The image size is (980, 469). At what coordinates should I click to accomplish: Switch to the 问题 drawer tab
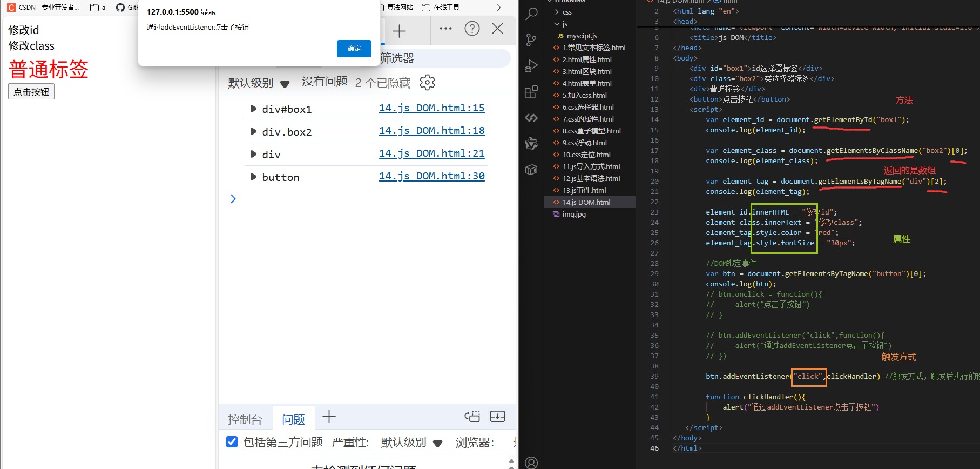[293, 419]
